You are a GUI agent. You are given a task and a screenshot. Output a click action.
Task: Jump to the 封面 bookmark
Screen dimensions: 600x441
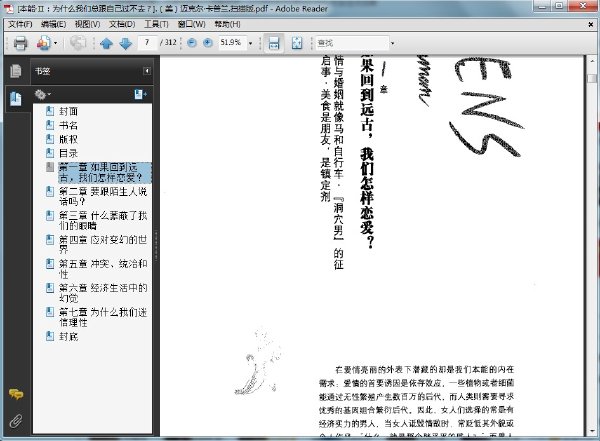(x=68, y=111)
